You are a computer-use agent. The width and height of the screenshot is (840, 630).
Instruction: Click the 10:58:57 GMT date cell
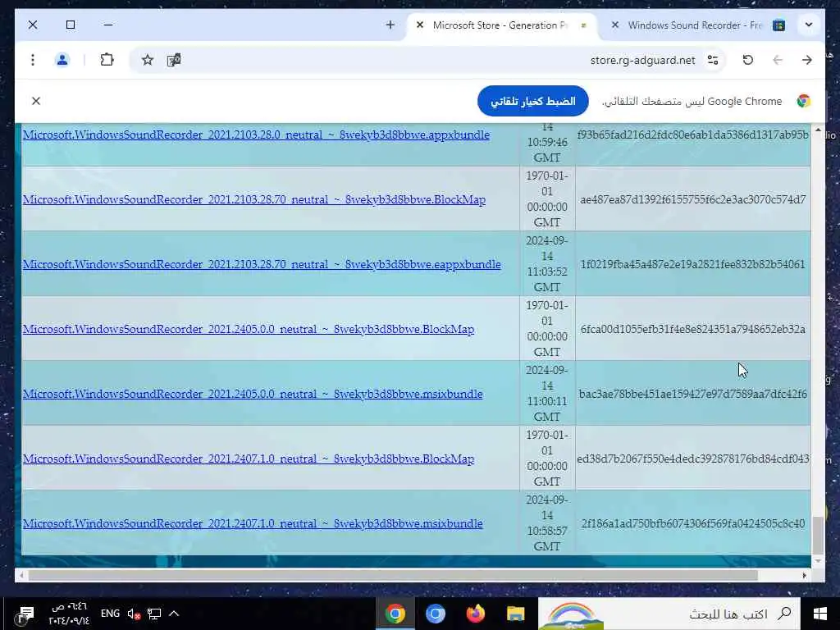pos(547,523)
